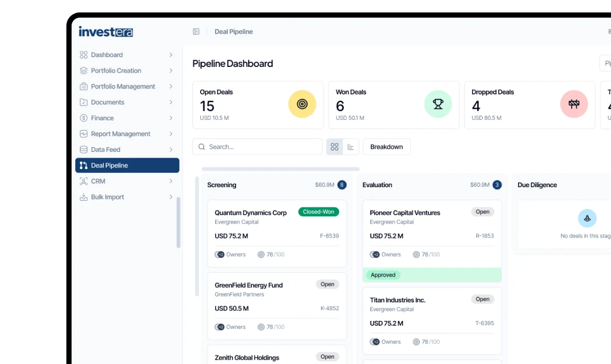611x364 pixels.
Task: Click Evaluation count badge 3
Action: (497, 185)
